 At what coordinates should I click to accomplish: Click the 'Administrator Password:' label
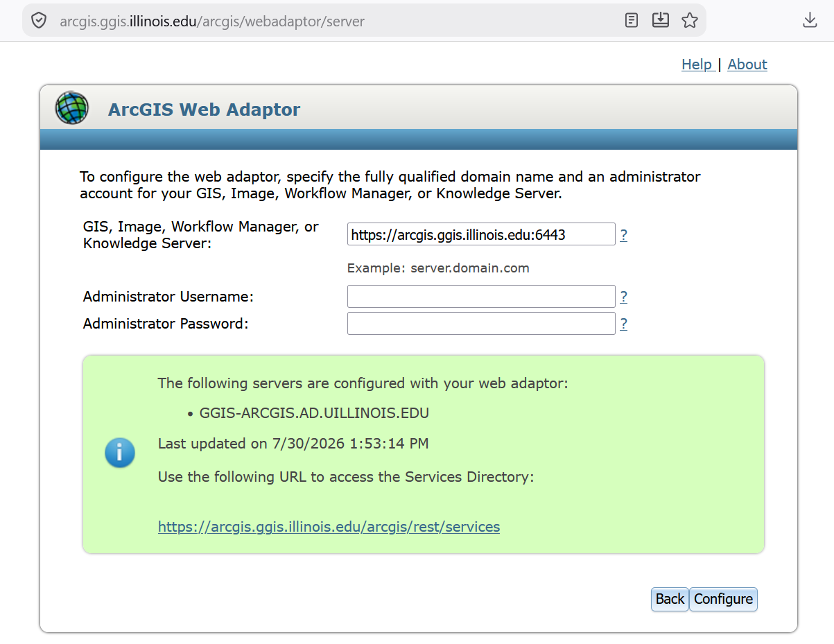pos(166,324)
